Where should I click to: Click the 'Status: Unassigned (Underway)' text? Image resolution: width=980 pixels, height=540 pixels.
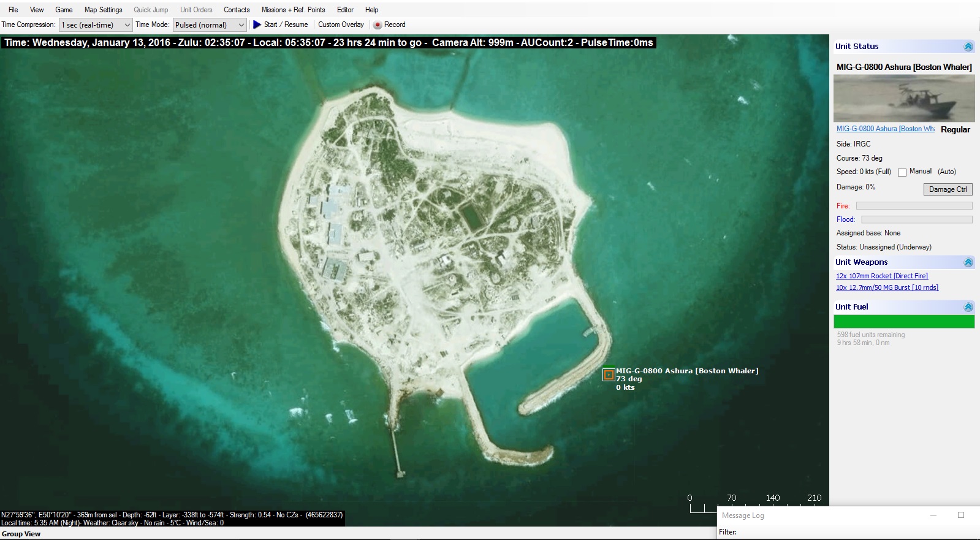tap(884, 247)
